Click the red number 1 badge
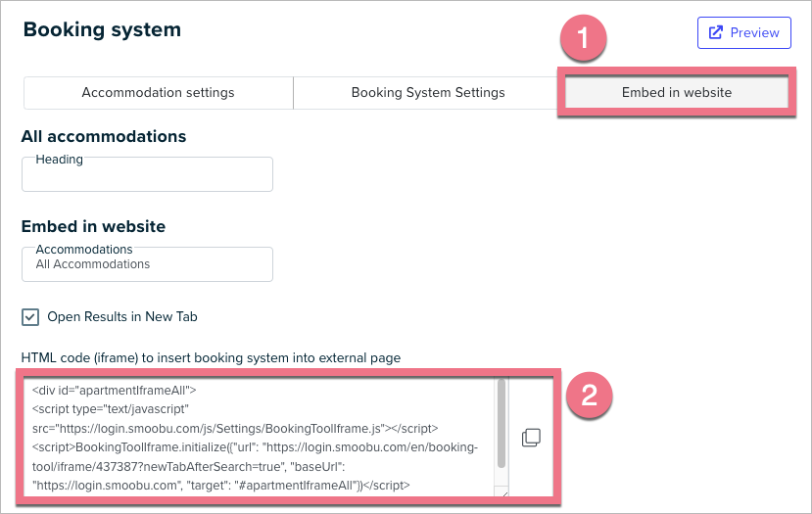Screen dimensions: 812x514 click(x=585, y=42)
